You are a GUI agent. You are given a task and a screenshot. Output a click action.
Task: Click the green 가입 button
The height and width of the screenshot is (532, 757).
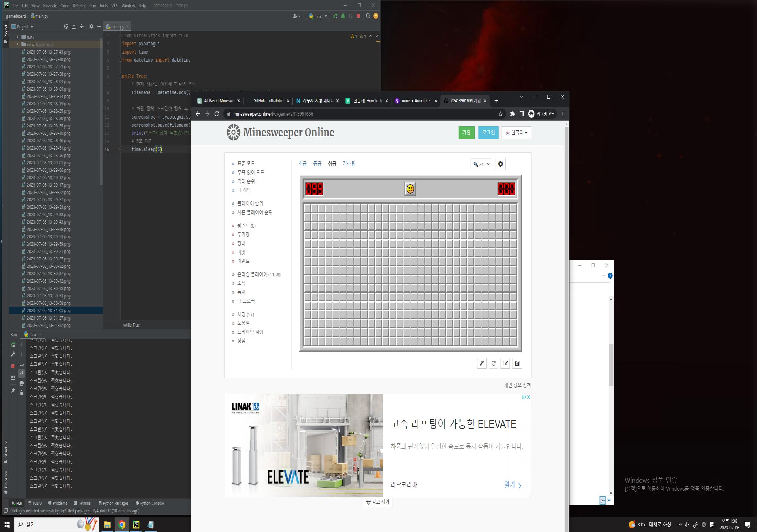pyautogui.click(x=466, y=133)
